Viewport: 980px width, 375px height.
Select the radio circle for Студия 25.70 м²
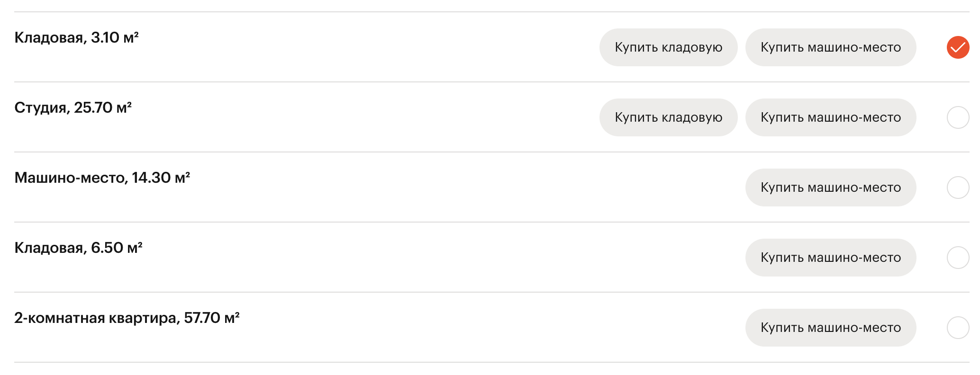click(x=958, y=117)
